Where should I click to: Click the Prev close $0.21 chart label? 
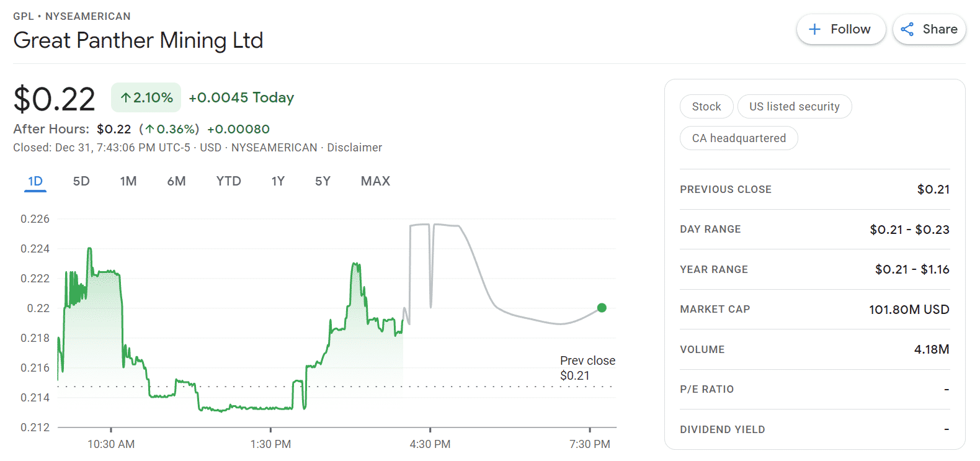pyautogui.click(x=587, y=368)
